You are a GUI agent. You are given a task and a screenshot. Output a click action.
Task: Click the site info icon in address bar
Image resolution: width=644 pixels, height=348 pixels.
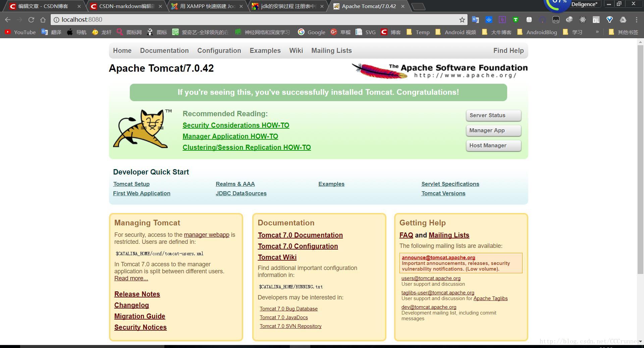pos(57,20)
